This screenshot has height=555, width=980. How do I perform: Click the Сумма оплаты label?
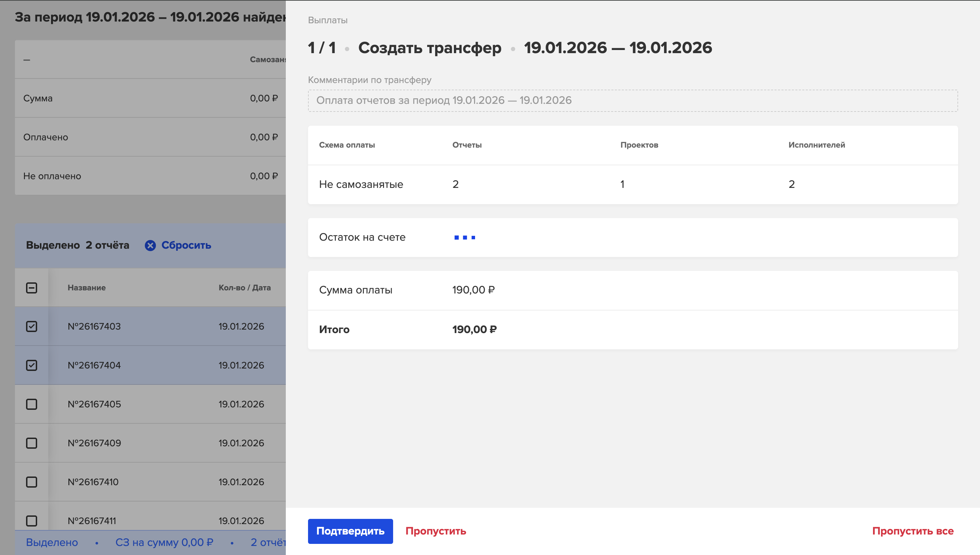click(x=356, y=290)
